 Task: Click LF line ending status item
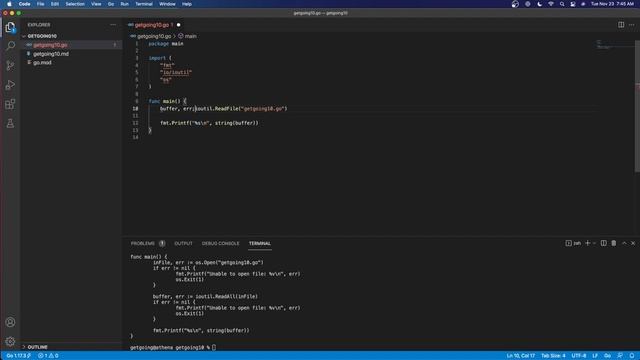pos(595,356)
